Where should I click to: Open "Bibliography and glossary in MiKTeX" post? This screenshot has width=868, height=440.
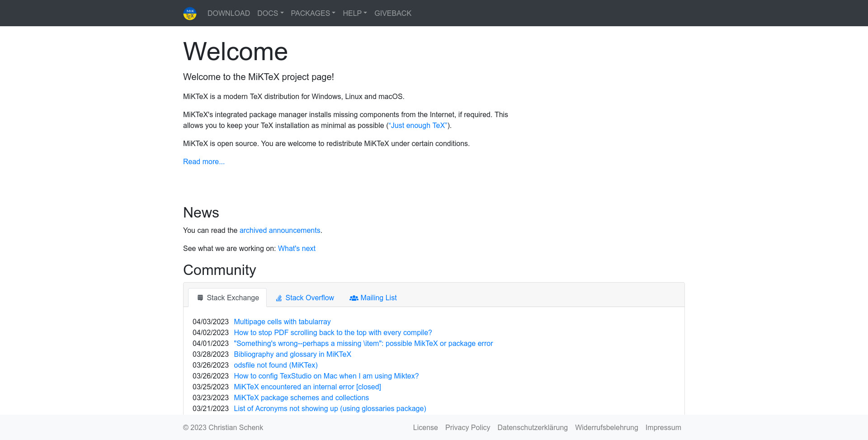pyautogui.click(x=292, y=355)
